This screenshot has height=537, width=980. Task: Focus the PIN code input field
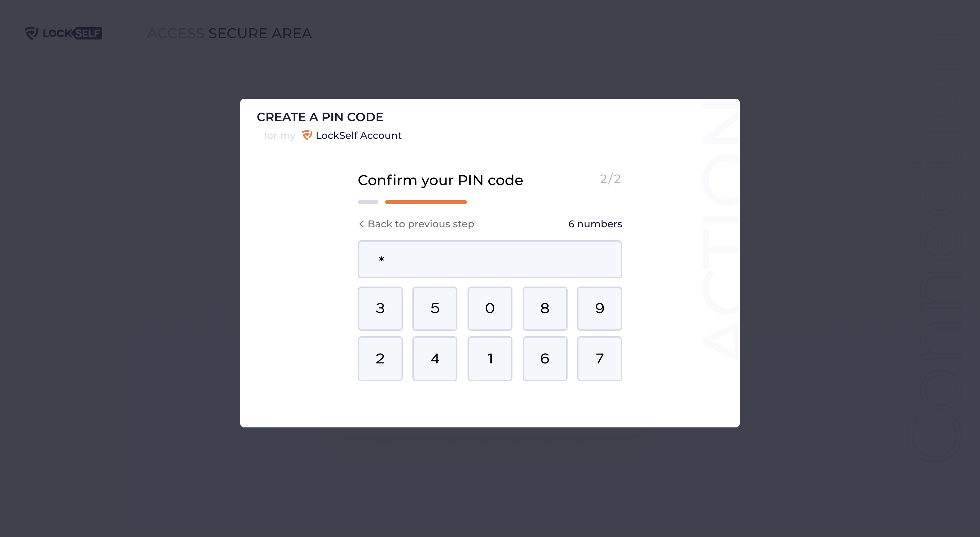490,259
